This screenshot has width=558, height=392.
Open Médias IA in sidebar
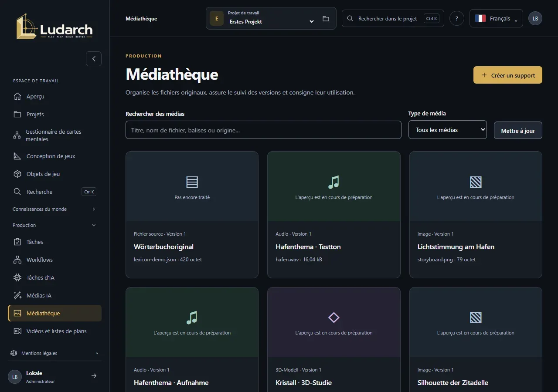(x=54, y=295)
